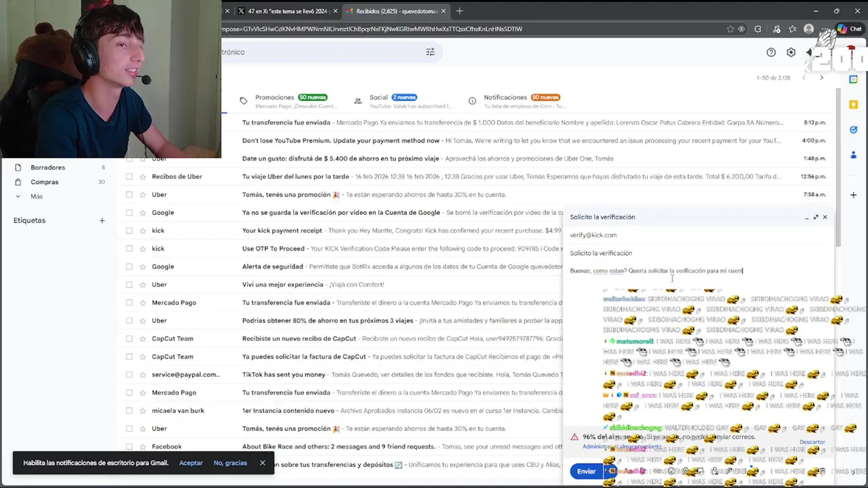Open browser favorites list icon
The height and width of the screenshot is (488, 868).
point(791,29)
